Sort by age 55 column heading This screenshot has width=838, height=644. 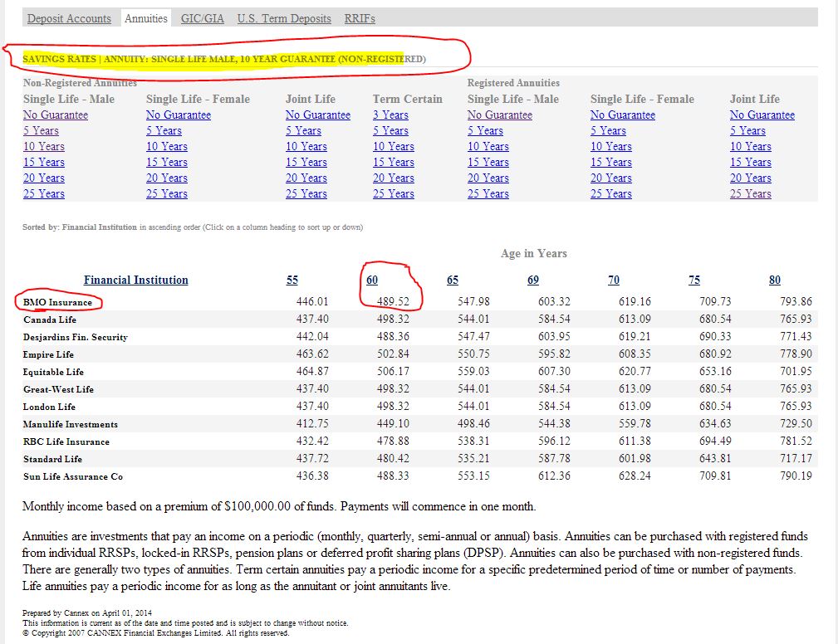click(292, 281)
